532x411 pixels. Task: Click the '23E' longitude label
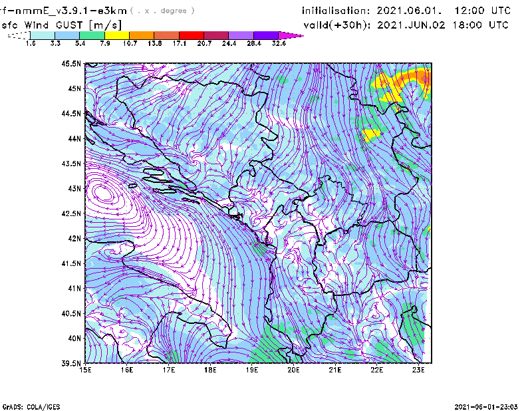click(418, 370)
